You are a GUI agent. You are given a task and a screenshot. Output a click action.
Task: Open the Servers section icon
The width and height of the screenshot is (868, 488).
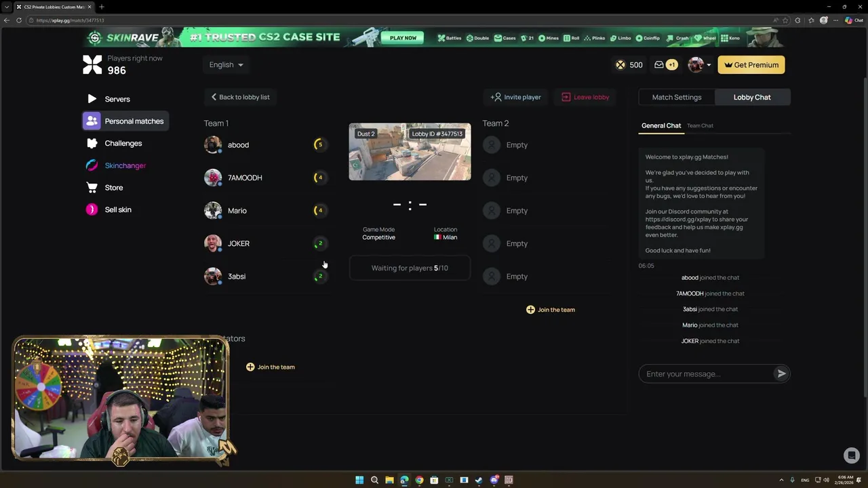tap(92, 99)
